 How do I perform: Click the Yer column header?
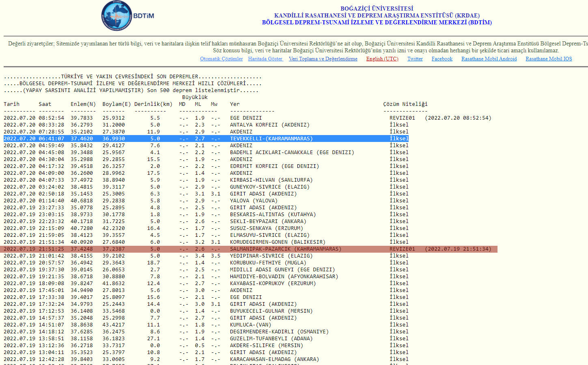pos(235,104)
